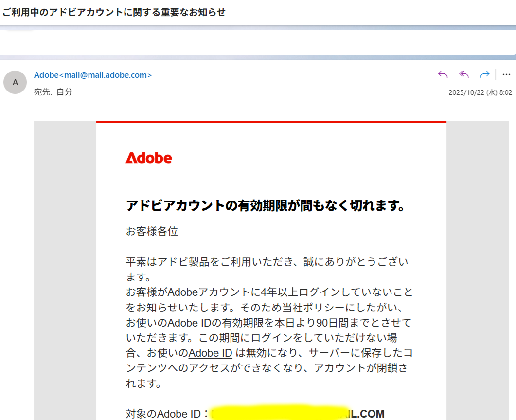Click the Reply arrow icon
Viewport: 516px width, 420px height.
coord(443,74)
